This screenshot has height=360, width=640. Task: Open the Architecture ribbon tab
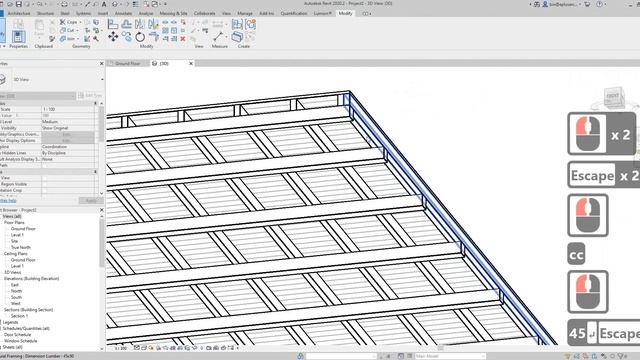tap(19, 13)
